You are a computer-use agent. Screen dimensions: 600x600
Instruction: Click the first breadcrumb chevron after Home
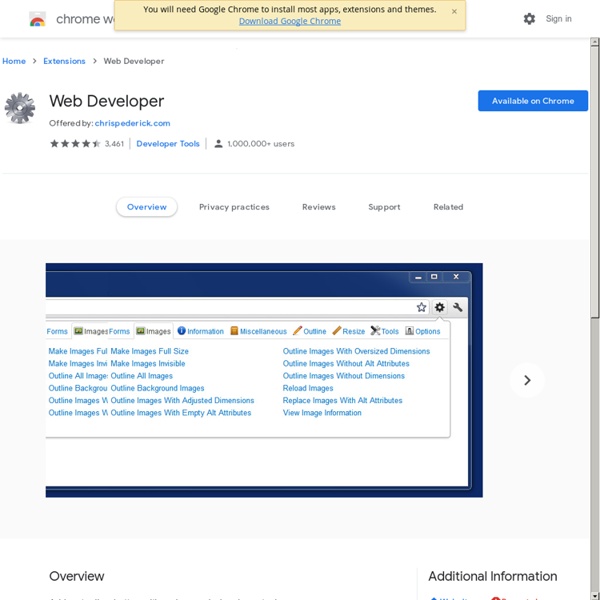[x=34, y=61]
